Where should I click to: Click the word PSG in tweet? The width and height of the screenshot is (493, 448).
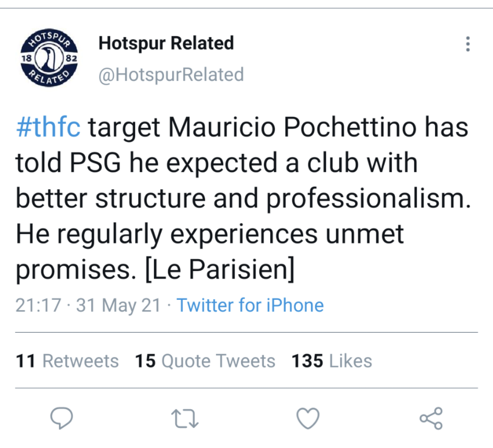(x=95, y=163)
